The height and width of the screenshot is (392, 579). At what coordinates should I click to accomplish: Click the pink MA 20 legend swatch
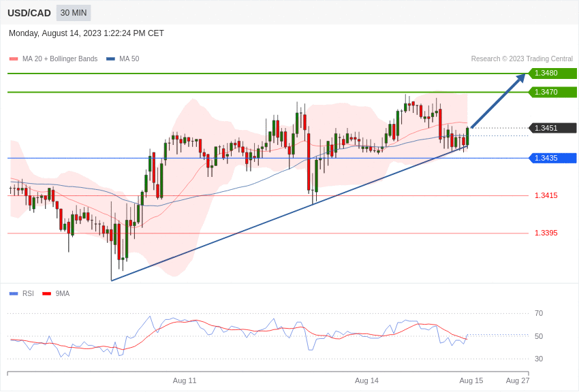coord(14,59)
